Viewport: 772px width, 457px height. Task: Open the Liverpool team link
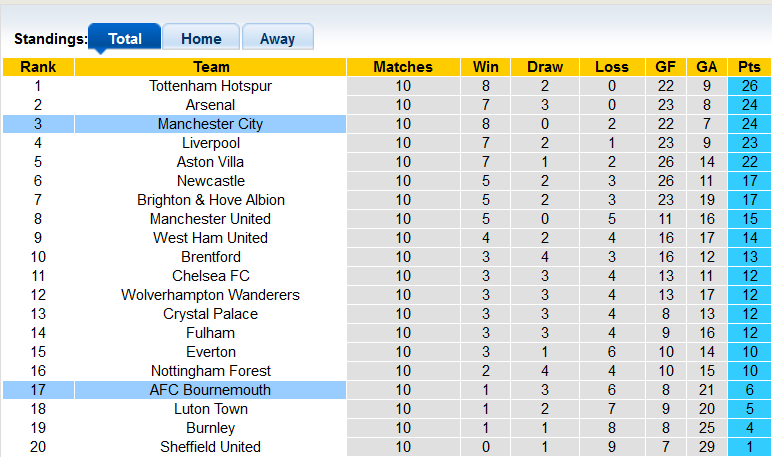211,143
